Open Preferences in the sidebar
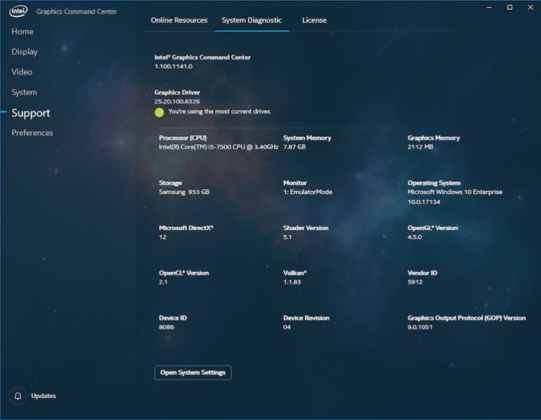 coord(32,133)
